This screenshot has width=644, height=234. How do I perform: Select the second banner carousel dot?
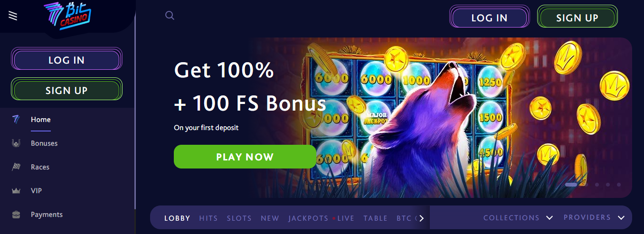[586, 185]
